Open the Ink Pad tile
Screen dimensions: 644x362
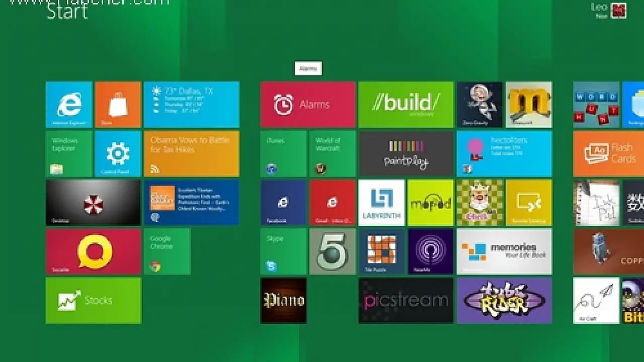tap(596, 203)
